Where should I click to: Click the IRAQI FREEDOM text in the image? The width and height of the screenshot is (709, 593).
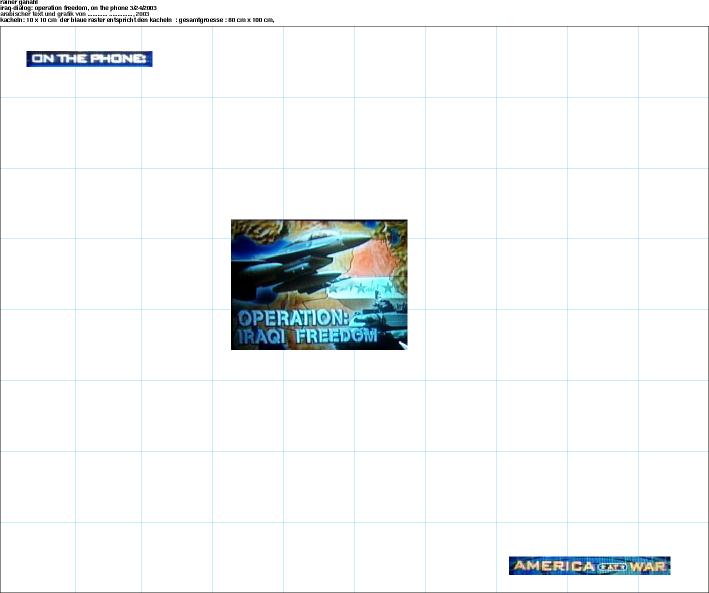(305, 338)
